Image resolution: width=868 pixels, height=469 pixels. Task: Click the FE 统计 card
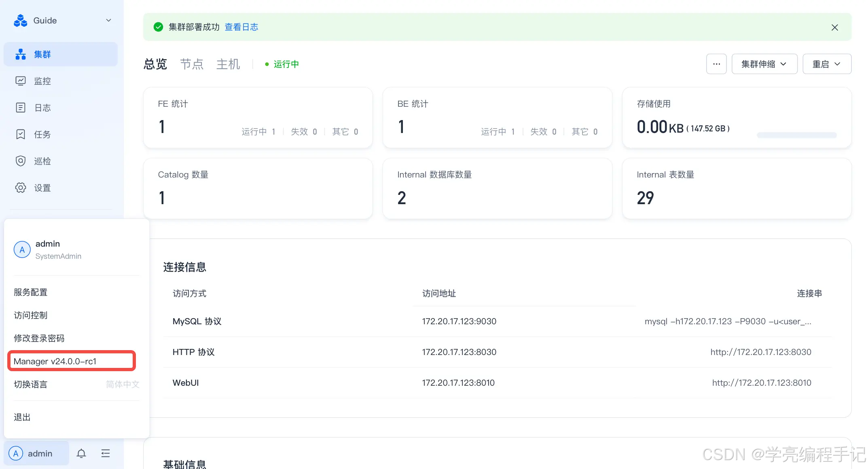(258, 118)
